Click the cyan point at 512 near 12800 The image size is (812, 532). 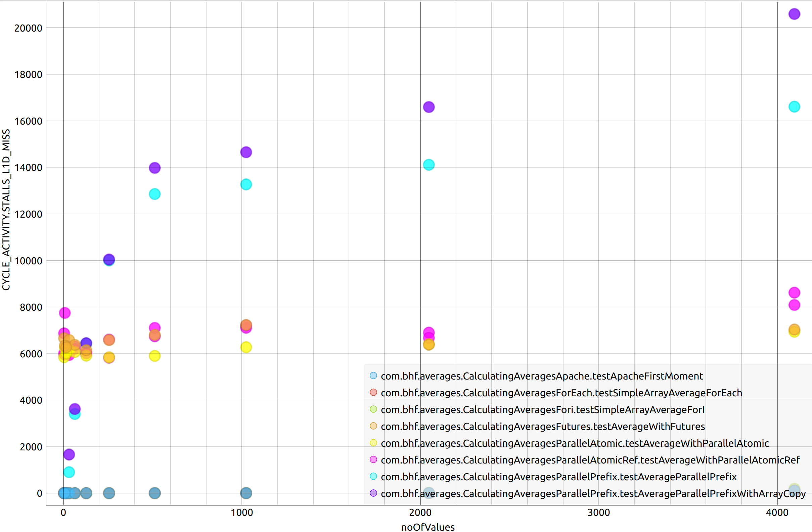pos(154,194)
